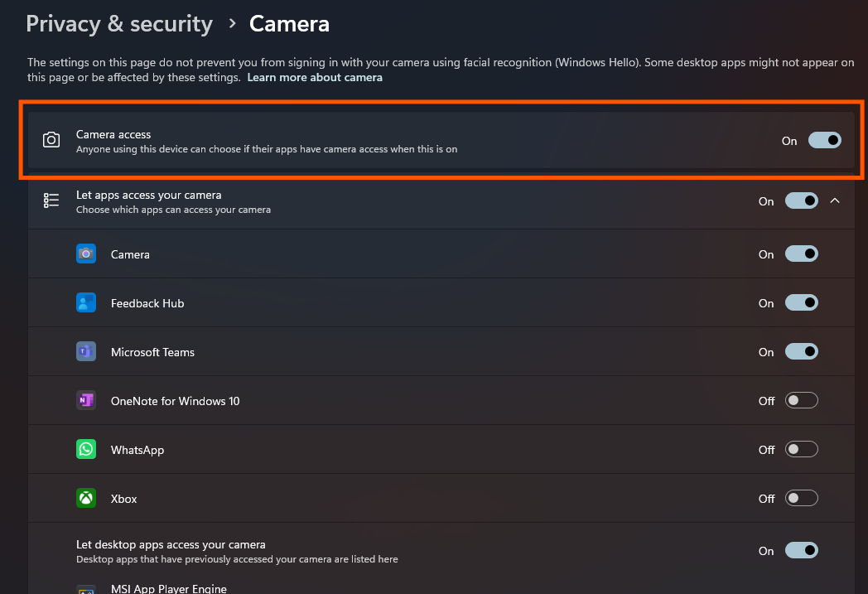The width and height of the screenshot is (868, 594).
Task: Click the list icon for Let apps access
Action: pos(51,200)
